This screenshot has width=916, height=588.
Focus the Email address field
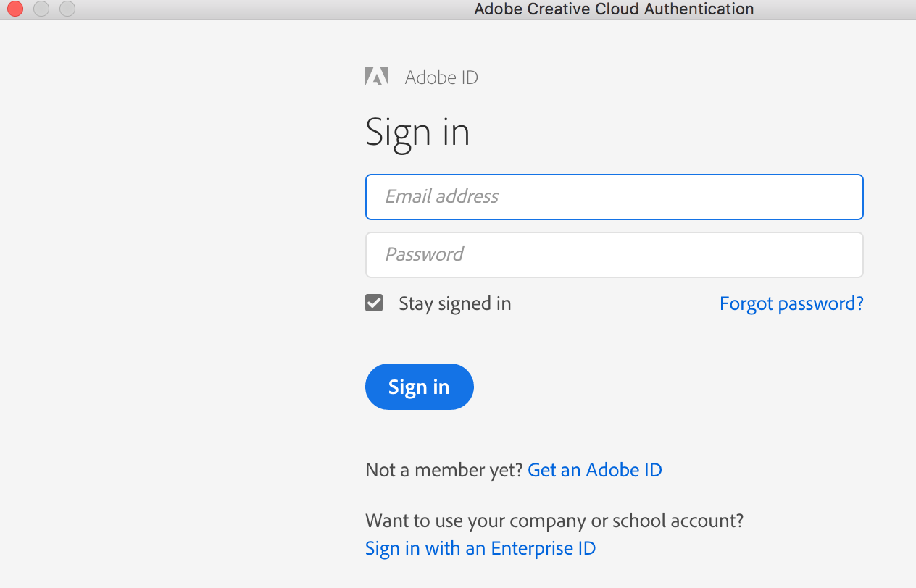tap(614, 197)
